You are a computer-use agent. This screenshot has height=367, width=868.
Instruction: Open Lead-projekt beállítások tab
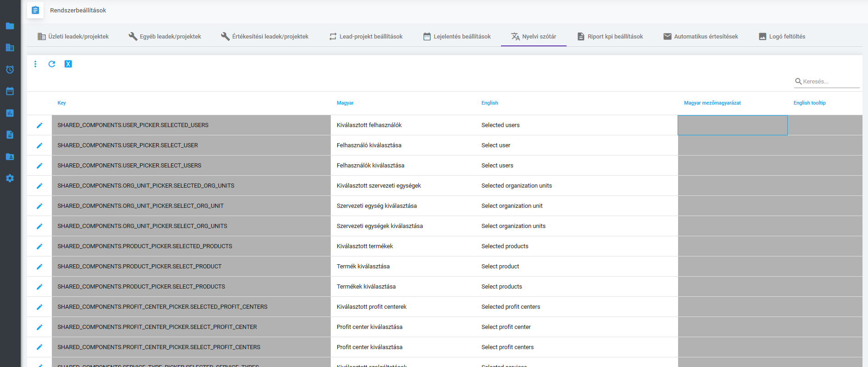[366, 36]
